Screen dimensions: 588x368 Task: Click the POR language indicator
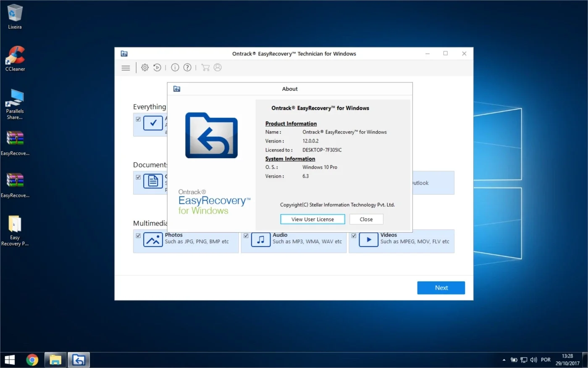coord(546,360)
